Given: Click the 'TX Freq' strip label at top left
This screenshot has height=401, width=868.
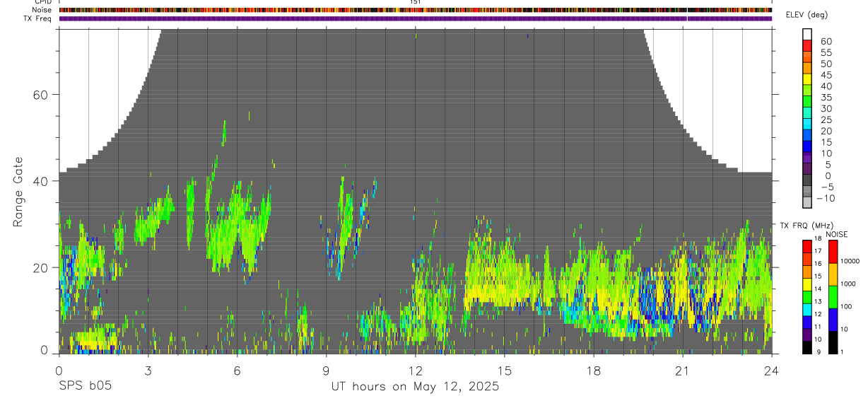Looking at the screenshot, I should tap(38, 18).
